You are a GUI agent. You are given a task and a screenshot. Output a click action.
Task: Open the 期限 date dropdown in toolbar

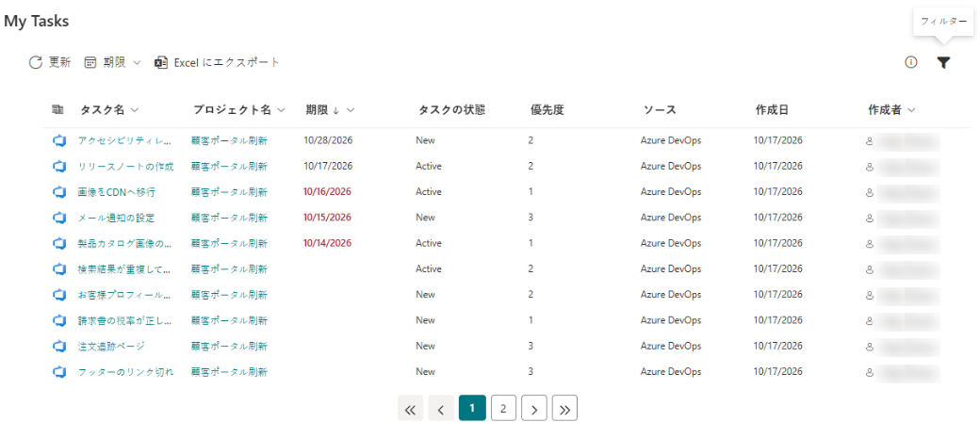click(112, 62)
